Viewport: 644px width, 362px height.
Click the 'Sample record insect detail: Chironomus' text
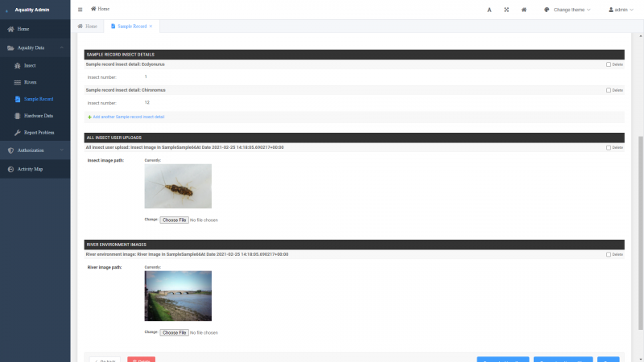(x=126, y=90)
